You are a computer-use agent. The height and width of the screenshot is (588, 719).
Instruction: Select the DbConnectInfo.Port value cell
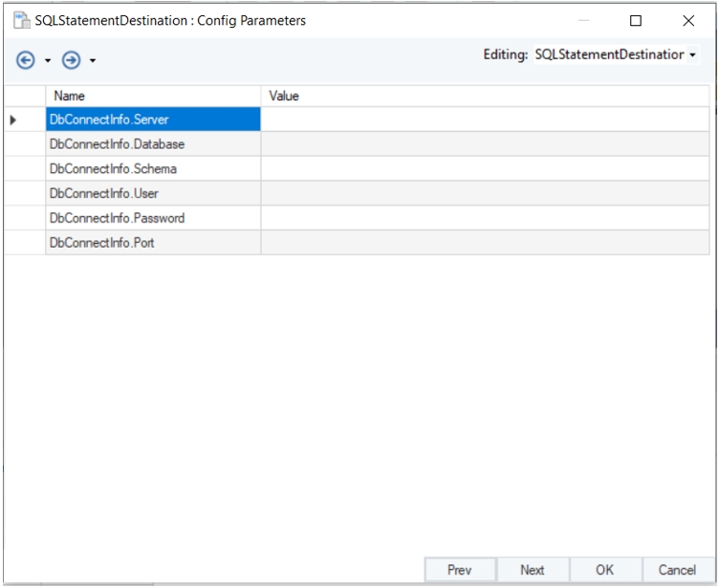click(485, 243)
